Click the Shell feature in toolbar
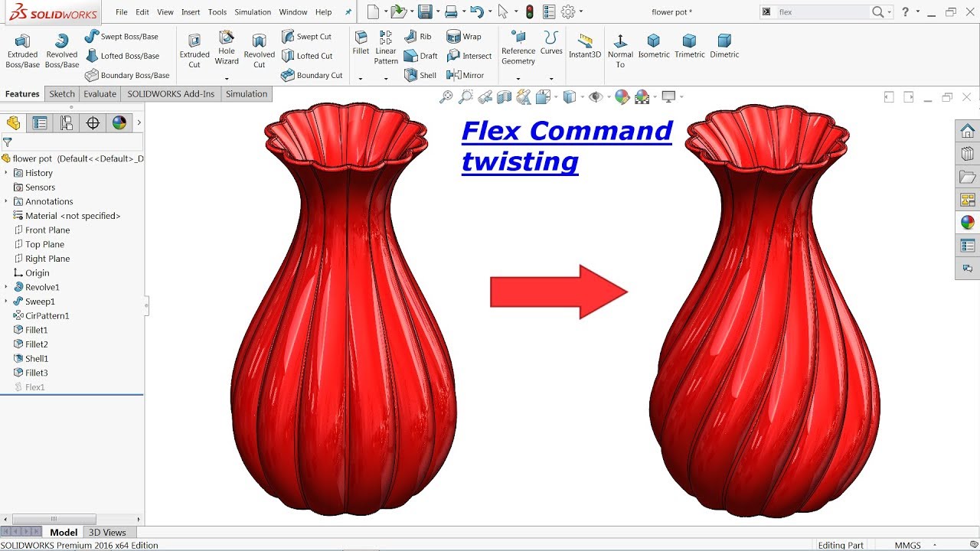The width and height of the screenshot is (980, 551). [x=420, y=75]
